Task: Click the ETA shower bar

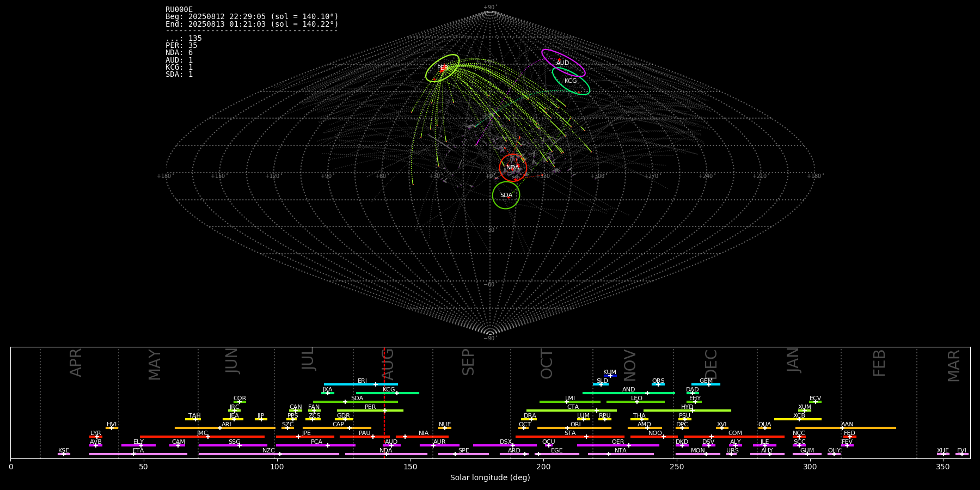Action: point(138,454)
